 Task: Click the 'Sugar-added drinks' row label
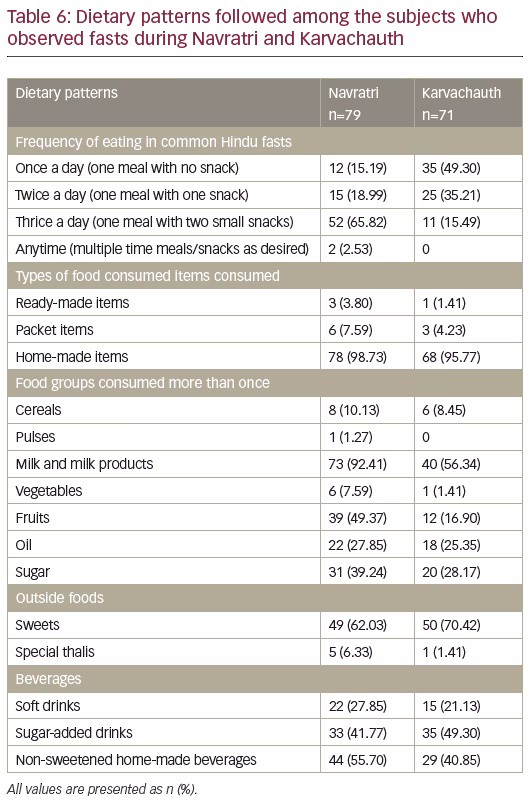point(74,733)
